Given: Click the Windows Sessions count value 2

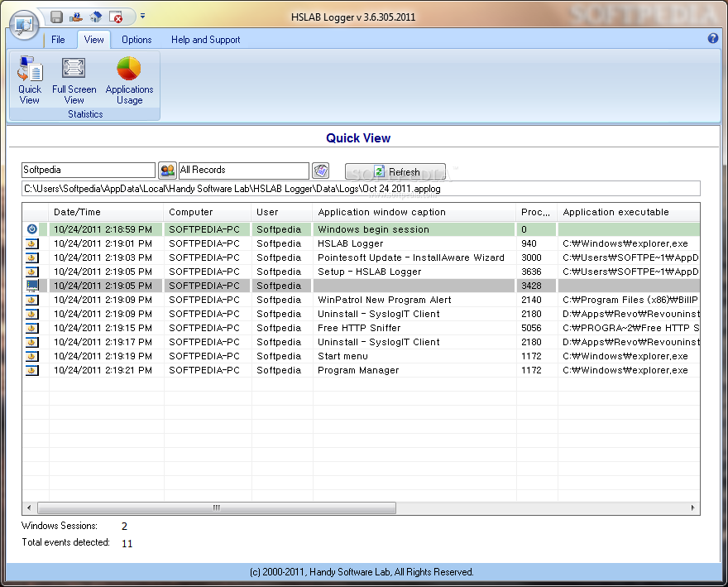Looking at the screenshot, I should 124,526.
